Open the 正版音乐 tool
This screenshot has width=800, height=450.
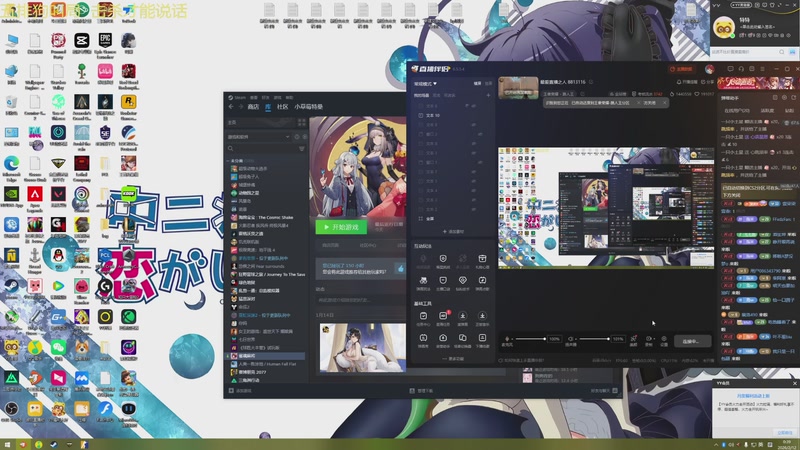(482, 319)
